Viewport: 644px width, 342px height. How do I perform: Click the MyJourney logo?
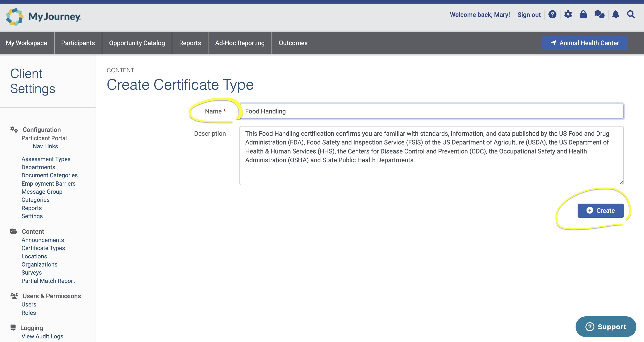pos(43,17)
